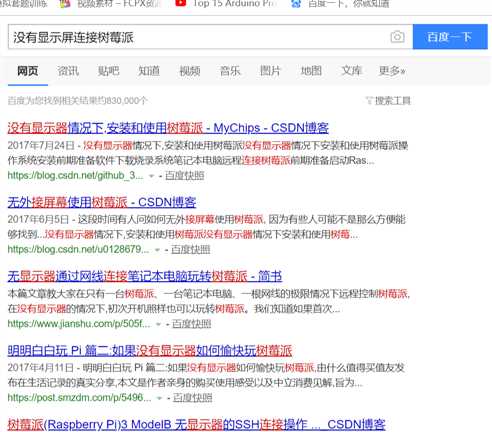
Task: Expand dropdown arrow beside post.smzdm.com URL
Action: tap(159, 398)
